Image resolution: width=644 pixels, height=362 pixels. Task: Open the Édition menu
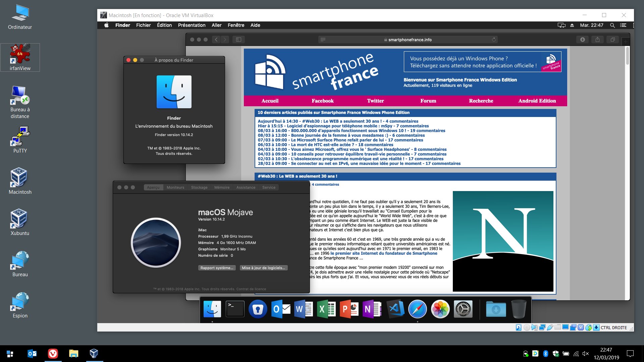(164, 25)
